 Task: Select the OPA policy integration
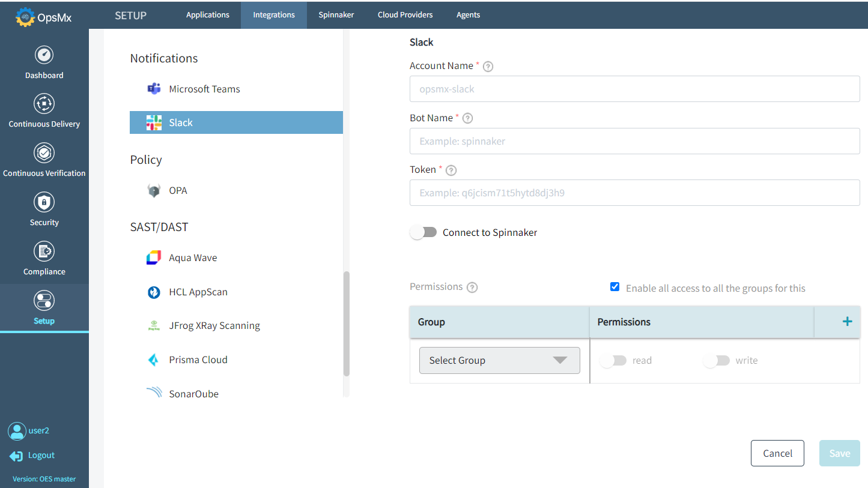point(178,190)
